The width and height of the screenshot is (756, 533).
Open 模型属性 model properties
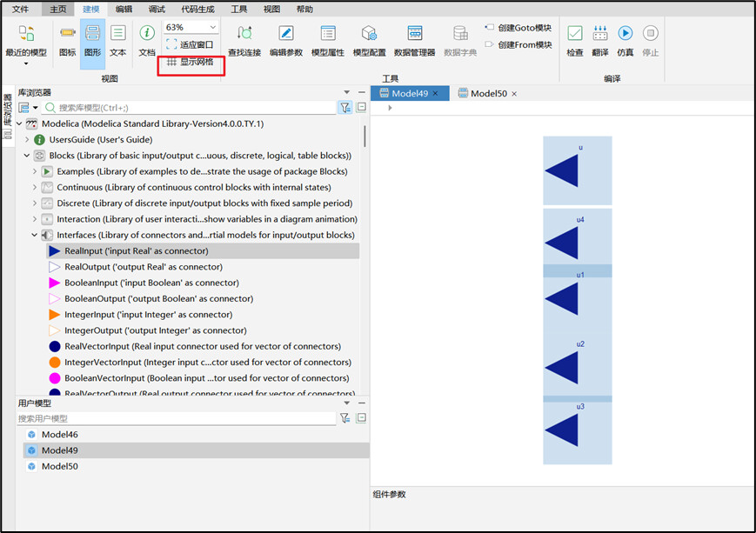click(328, 42)
